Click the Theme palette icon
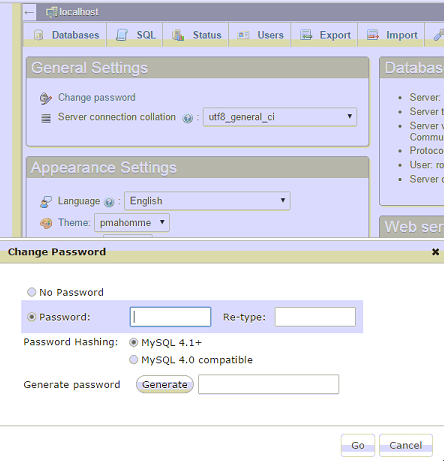 pyautogui.click(x=46, y=223)
